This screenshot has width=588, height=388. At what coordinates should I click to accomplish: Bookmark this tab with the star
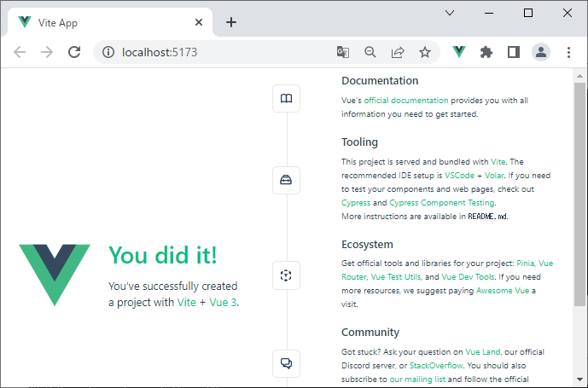click(x=425, y=52)
